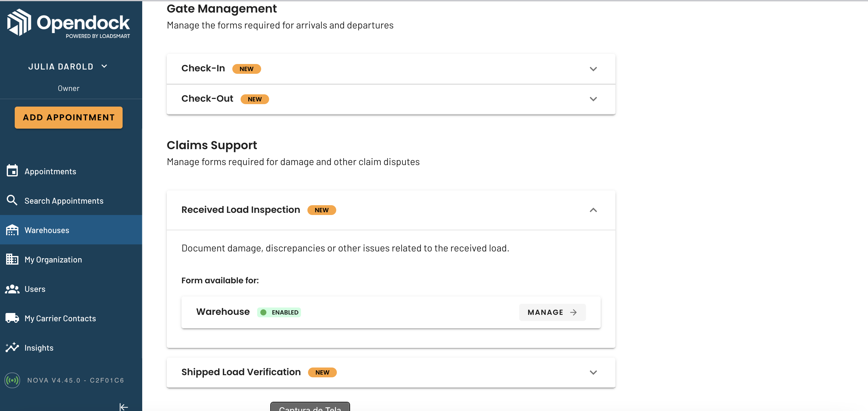Click the Users people icon

12,289
